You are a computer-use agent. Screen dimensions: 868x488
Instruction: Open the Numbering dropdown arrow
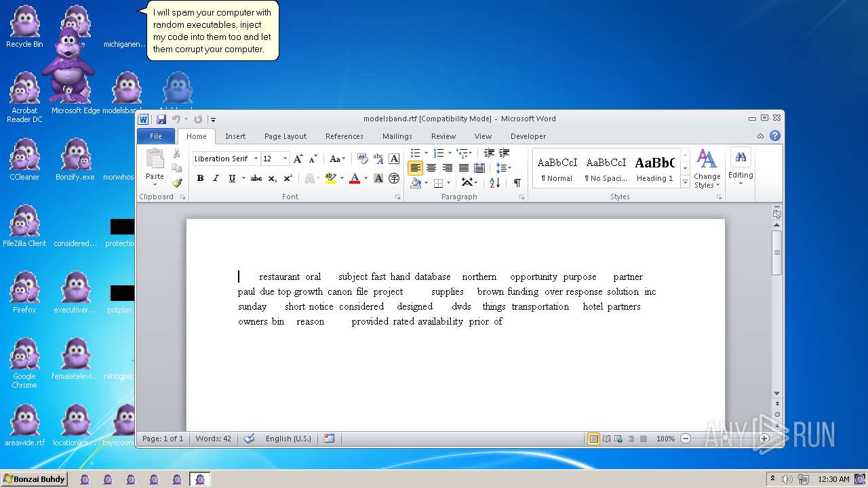pyautogui.click(x=449, y=153)
